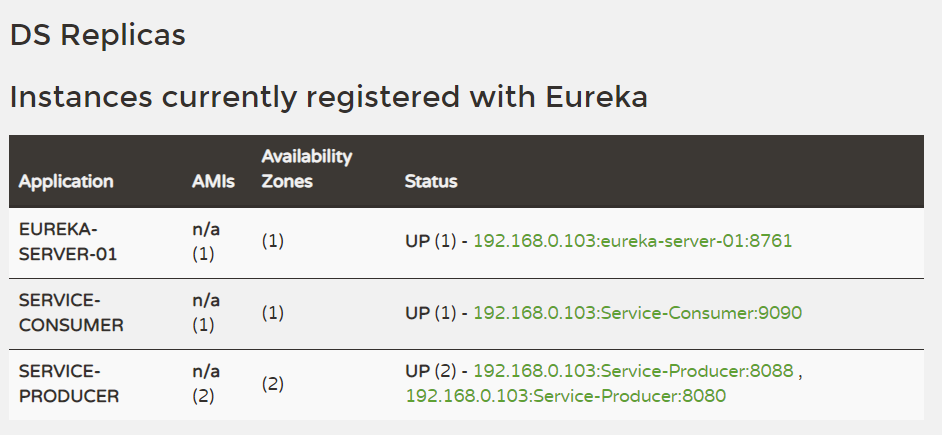Click the AMIs value in the EUREKA-SERVER-01 row

(x=206, y=242)
